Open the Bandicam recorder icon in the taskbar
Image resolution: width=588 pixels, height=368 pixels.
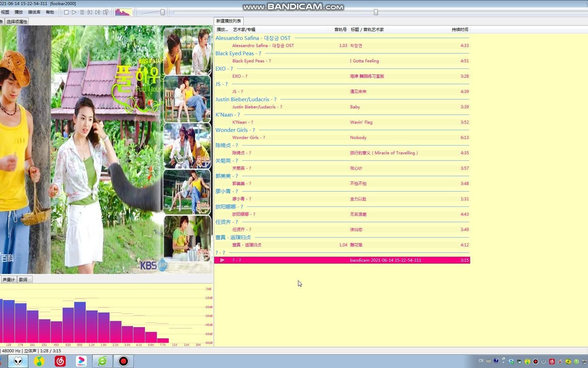[x=124, y=361]
